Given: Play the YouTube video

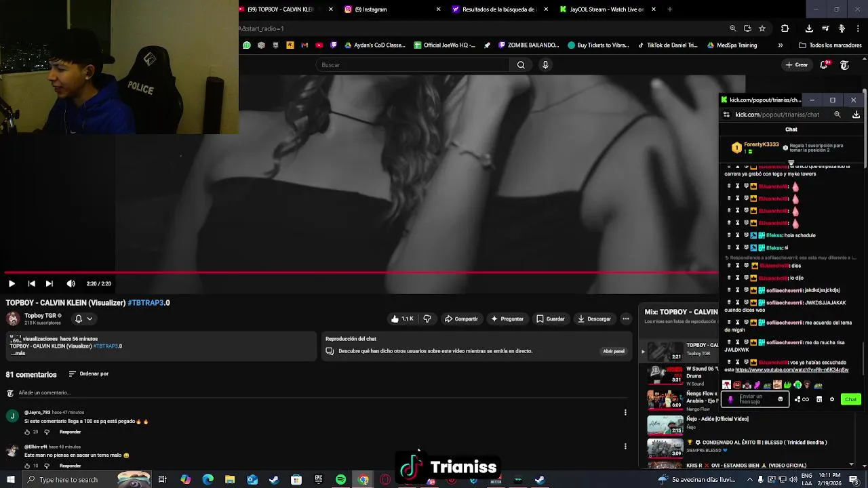Looking at the screenshot, I should point(12,283).
